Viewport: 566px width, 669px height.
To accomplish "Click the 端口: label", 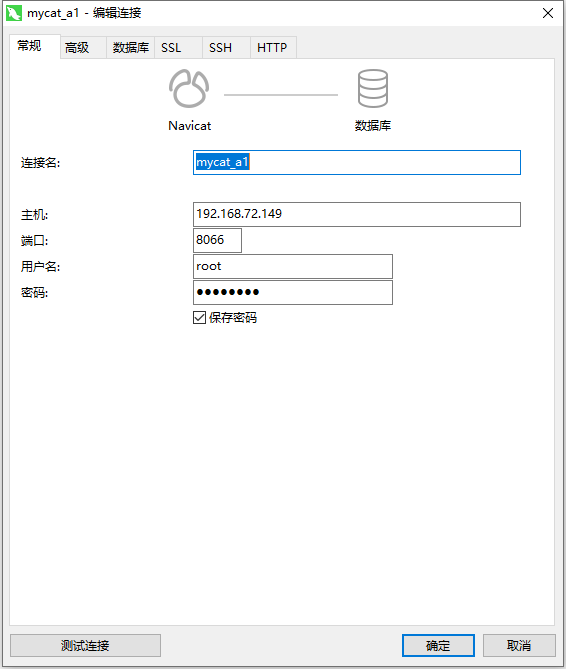I will [35, 241].
